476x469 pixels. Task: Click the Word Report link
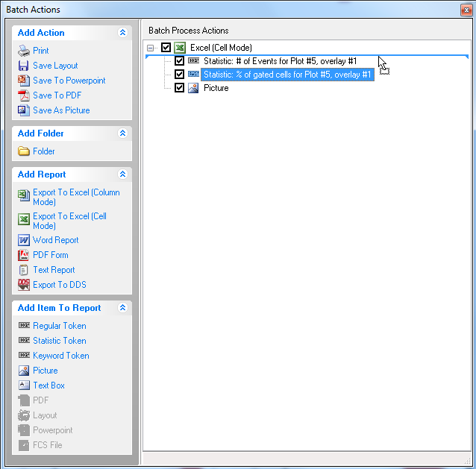click(55, 240)
